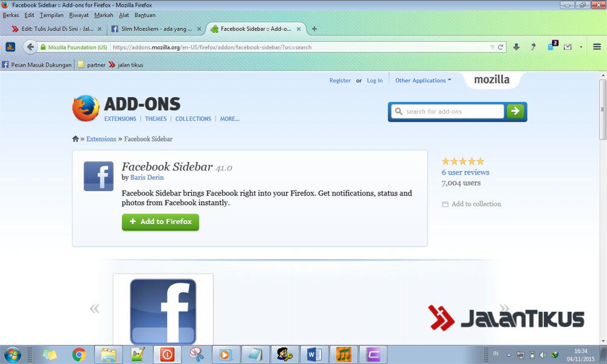Viewport: 607px width, 364px height.
Task: Launch Microsoft Word from the taskbar
Action: point(313,354)
